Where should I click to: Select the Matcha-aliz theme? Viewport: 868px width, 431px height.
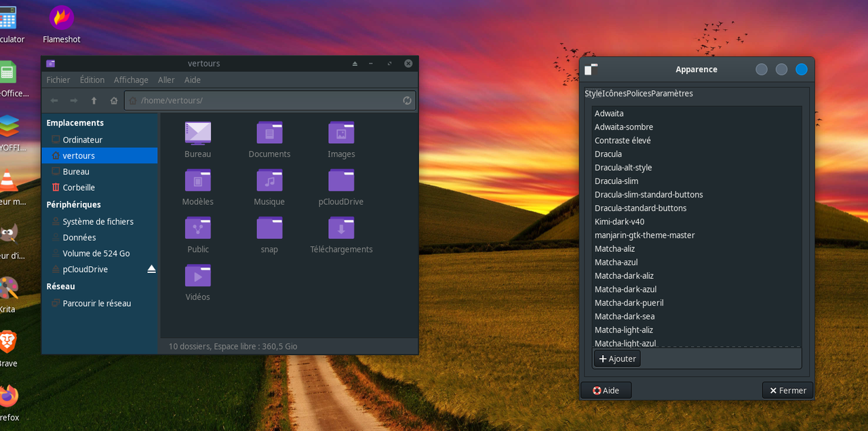pos(696,249)
